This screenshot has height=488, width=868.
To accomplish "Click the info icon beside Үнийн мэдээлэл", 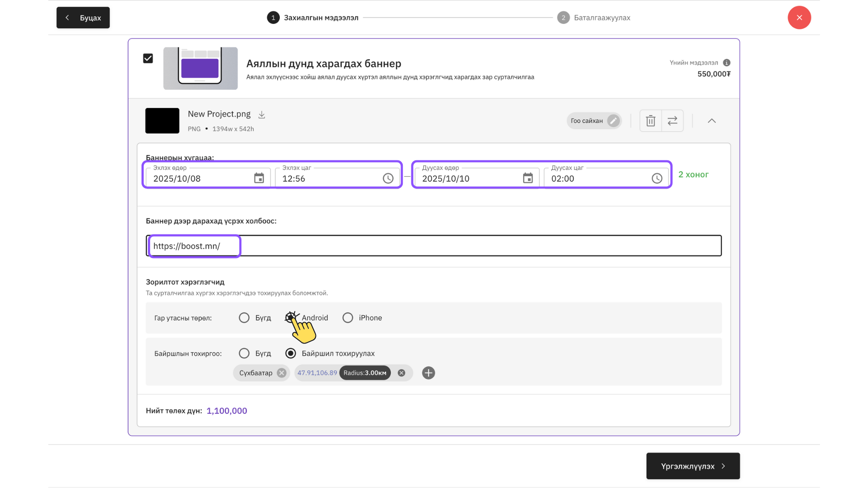I will coord(726,63).
